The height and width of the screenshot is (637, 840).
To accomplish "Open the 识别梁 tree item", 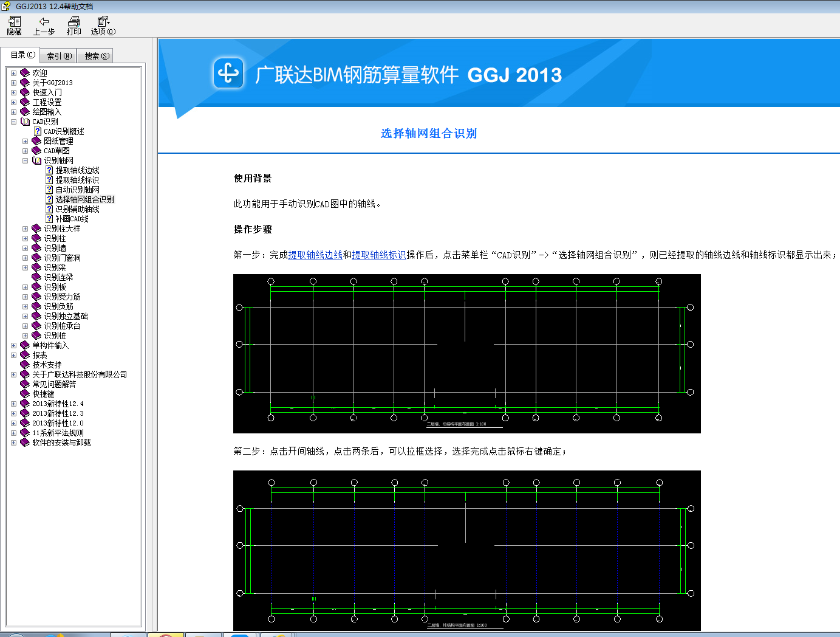I will pos(55,267).
